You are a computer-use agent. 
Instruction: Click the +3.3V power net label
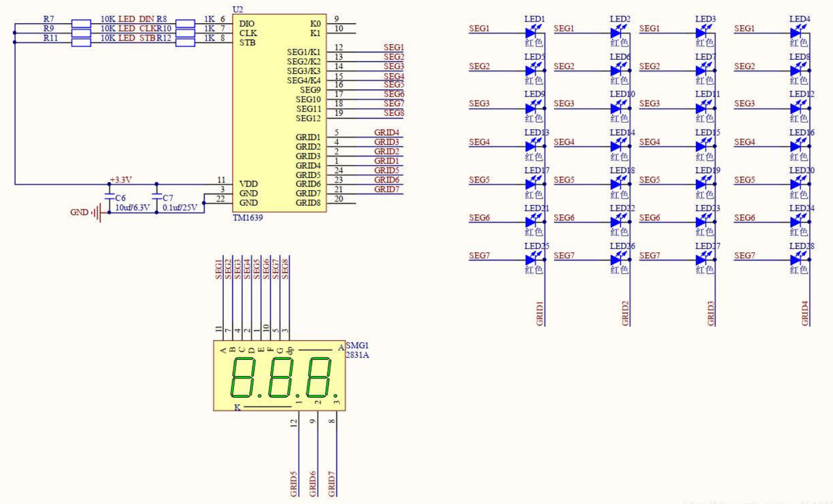click(120, 180)
